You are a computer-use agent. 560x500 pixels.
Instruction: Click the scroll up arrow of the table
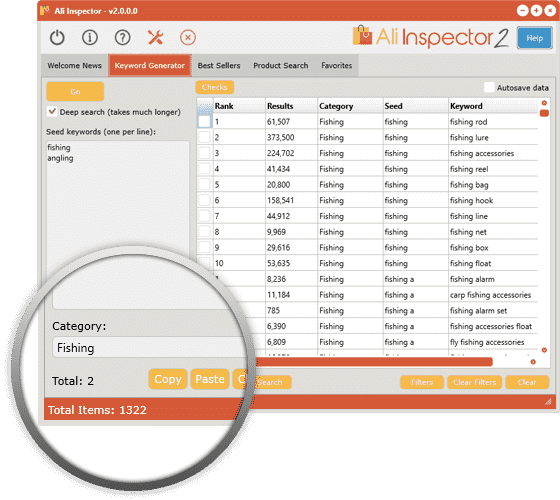coord(544,103)
